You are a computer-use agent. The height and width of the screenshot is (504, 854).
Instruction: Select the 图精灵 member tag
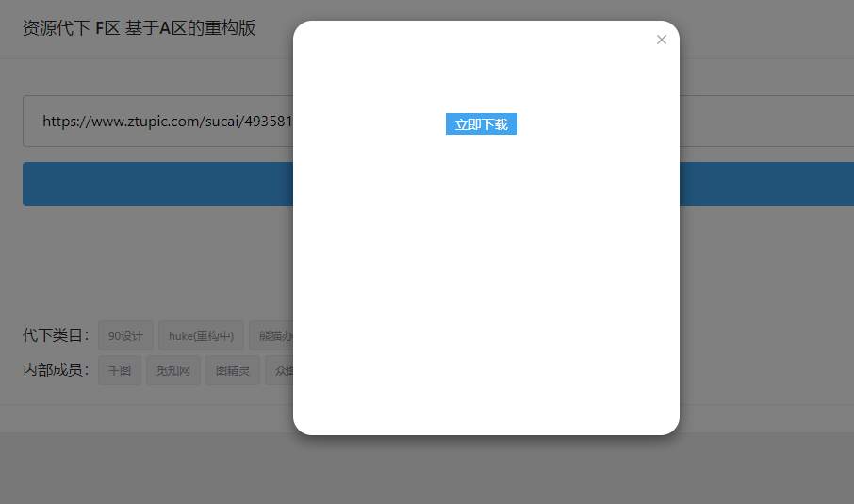pyautogui.click(x=233, y=370)
